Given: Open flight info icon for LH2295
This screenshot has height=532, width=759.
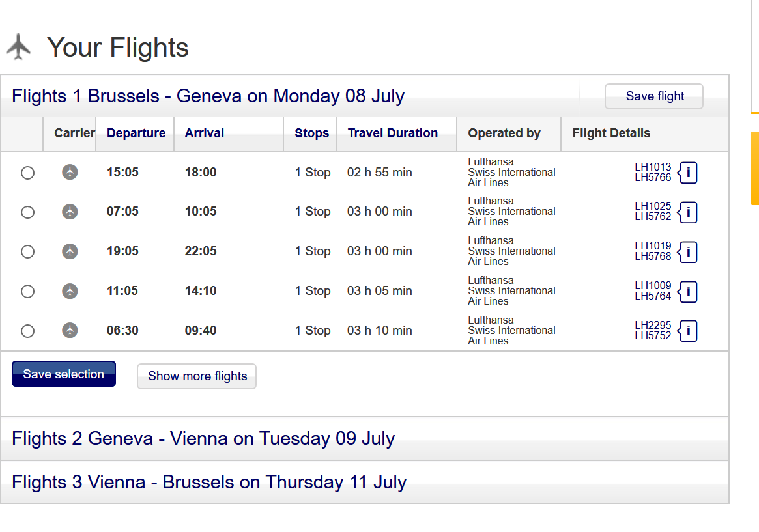Looking at the screenshot, I should point(687,331).
